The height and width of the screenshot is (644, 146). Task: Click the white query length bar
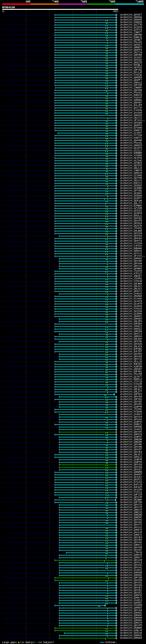point(60,10)
